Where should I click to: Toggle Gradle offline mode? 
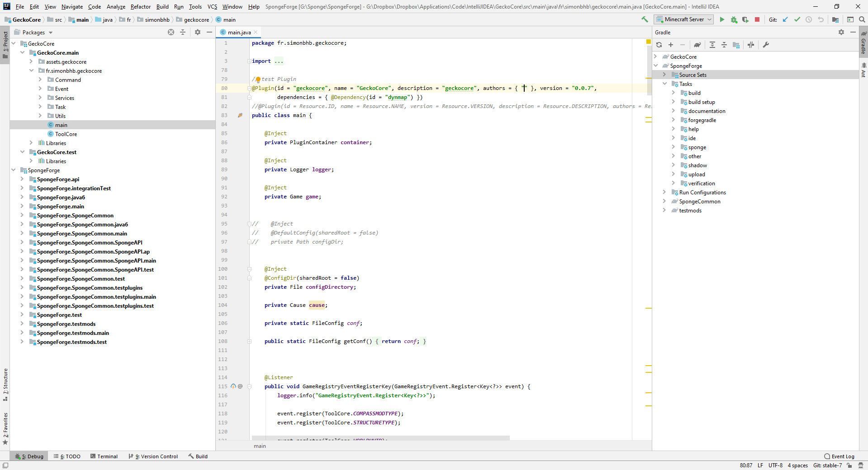point(751,45)
